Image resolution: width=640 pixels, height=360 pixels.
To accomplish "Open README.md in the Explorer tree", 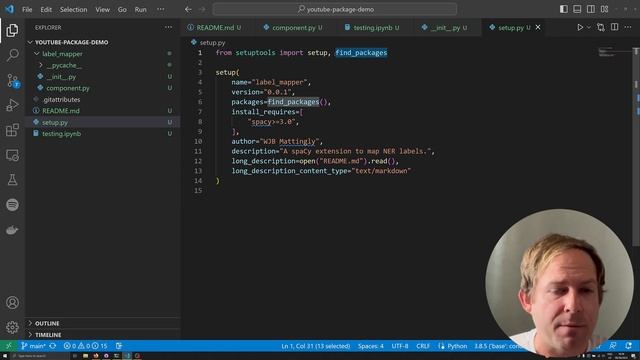I will click(x=61, y=111).
